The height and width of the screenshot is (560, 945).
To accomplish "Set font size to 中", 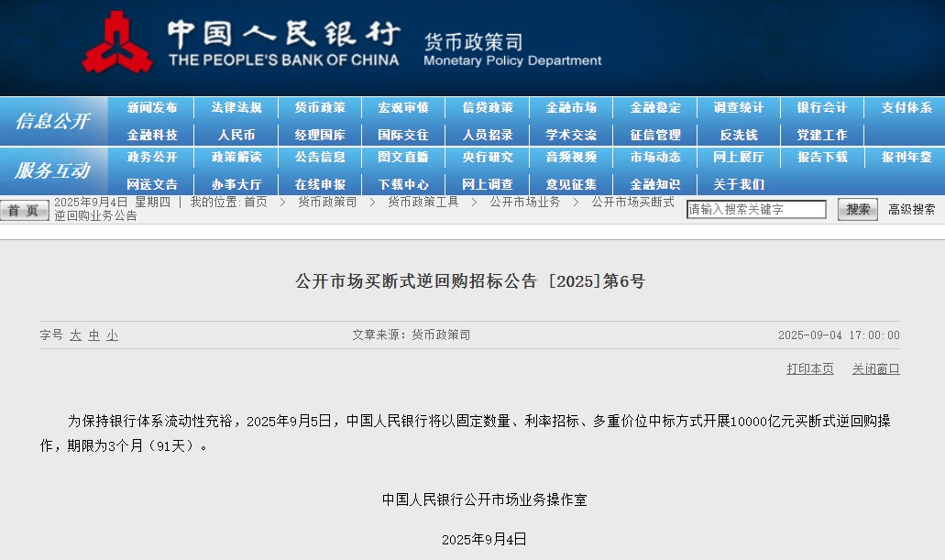I will click(x=94, y=335).
